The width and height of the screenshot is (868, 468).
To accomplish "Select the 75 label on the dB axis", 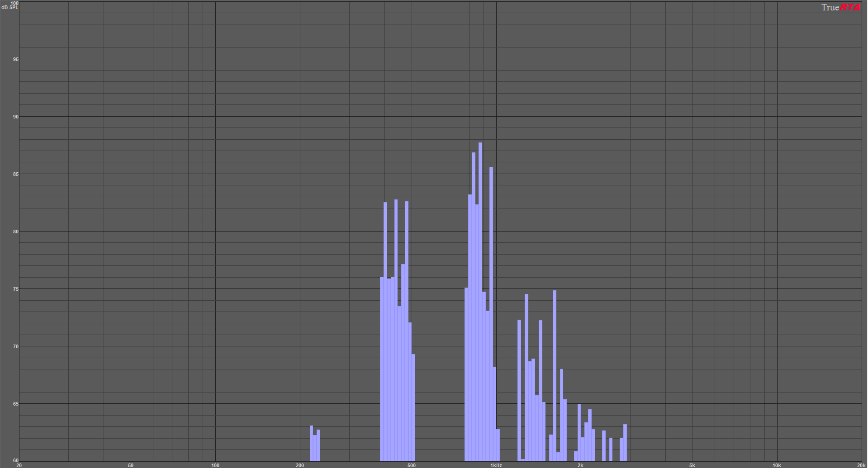I will pyautogui.click(x=16, y=289).
